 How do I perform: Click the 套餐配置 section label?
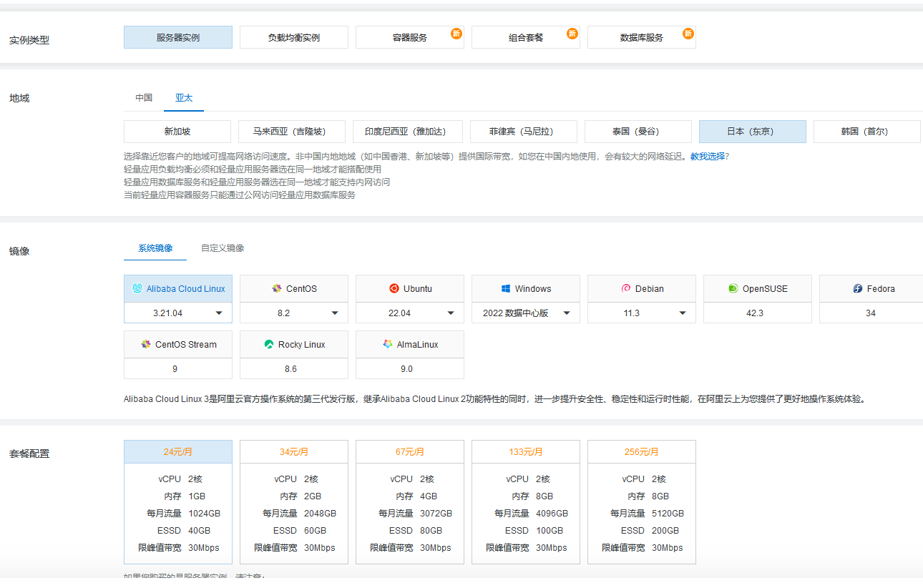[29, 454]
